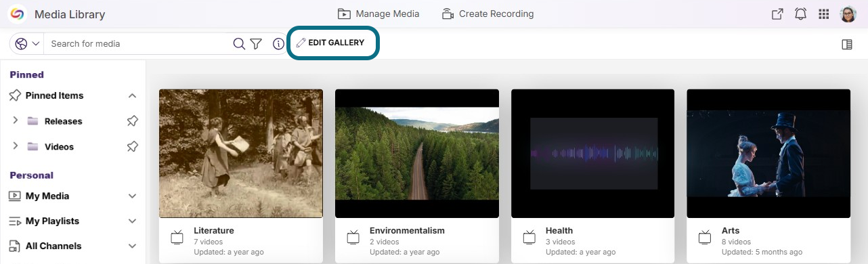Screen dimensions: 868x264
Task: Select the Releases folder
Action: click(63, 121)
